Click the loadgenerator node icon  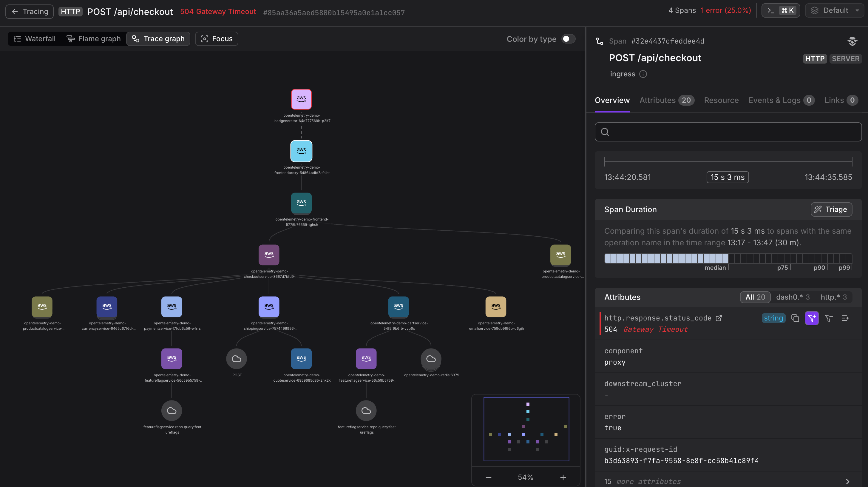(301, 99)
